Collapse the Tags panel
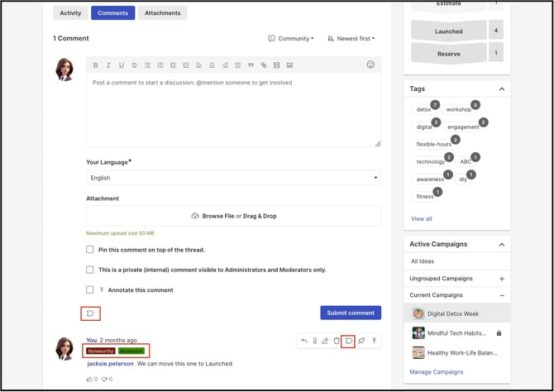The width and height of the screenshot is (554, 392). point(502,89)
